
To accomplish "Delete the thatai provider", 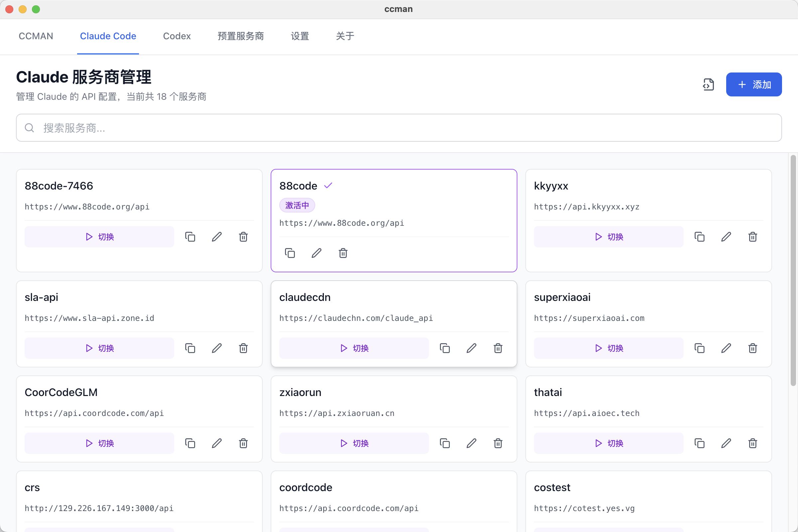I will pyautogui.click(x=752, y=443).
